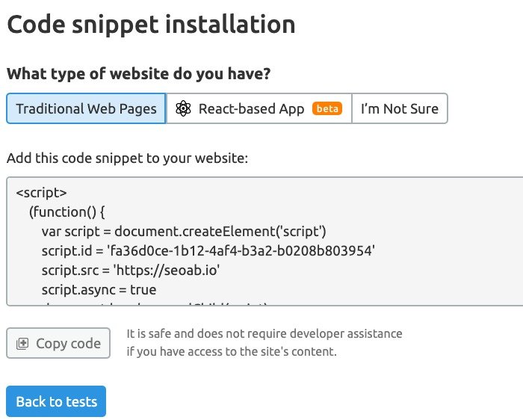The width and height of the screenshot is (523, 420).
Task: Go back using Back to tests button
Action: pos(56,401)
